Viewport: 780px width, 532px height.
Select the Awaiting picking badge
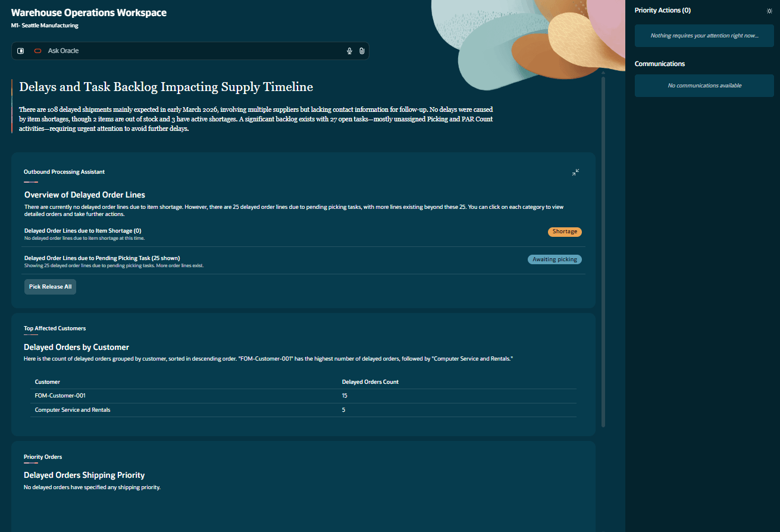click(555, 259)
